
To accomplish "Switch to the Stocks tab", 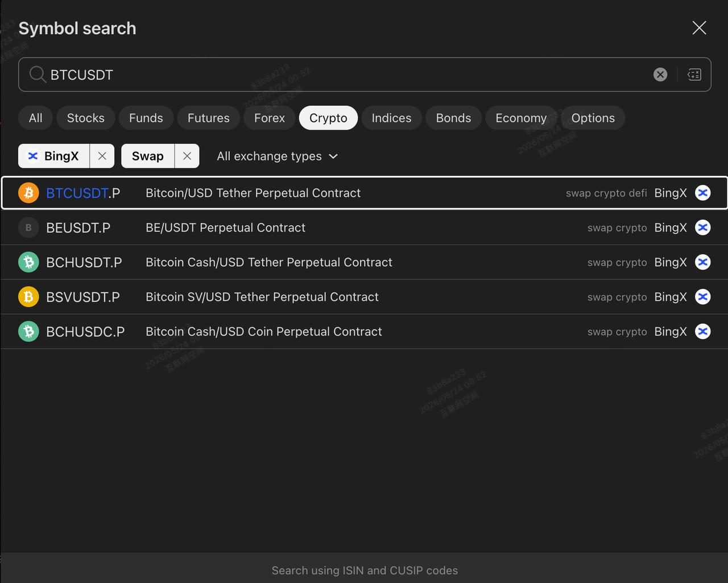I will click(x=86, y=118).
